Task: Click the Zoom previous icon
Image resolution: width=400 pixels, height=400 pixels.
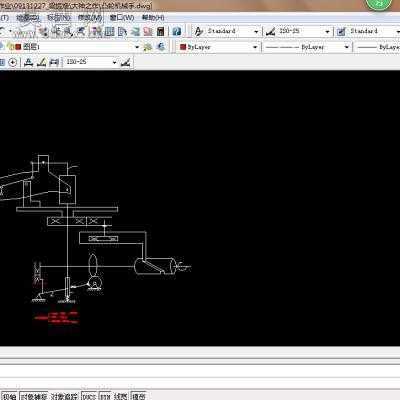Action: click(x=81, y=31)
